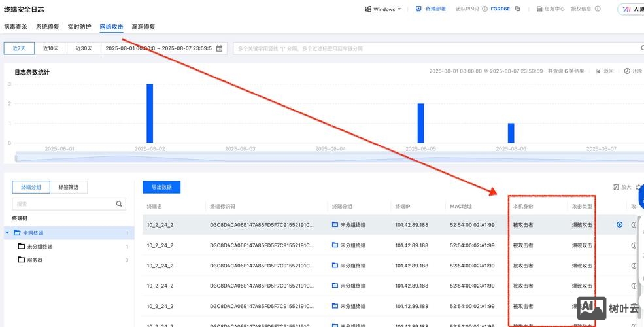This screenshot has height=327, width=644.
Task: Select the 未分组终端 folder in terminal tree
Action: click(x=39, y=247)
